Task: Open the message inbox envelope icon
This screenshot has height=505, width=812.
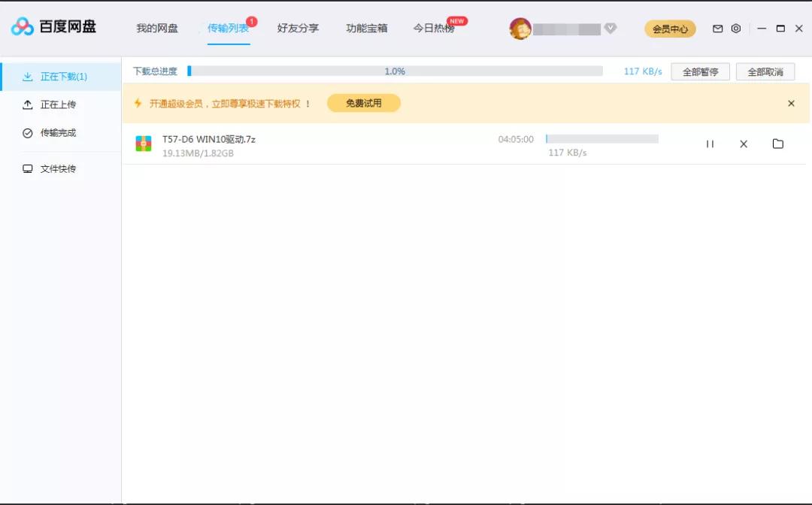Action: (718, 28)
